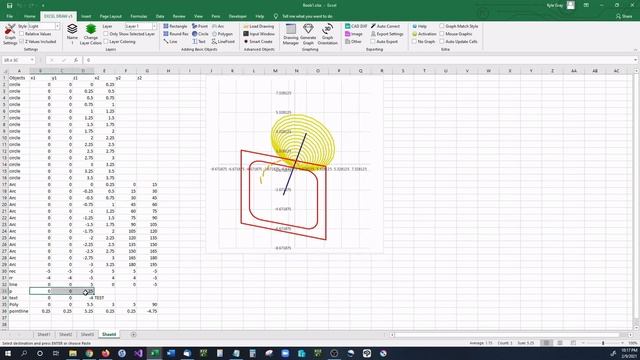Switch to the Developer tab
The height and width of the screenshot is (360, 640).
coord(238,16)
